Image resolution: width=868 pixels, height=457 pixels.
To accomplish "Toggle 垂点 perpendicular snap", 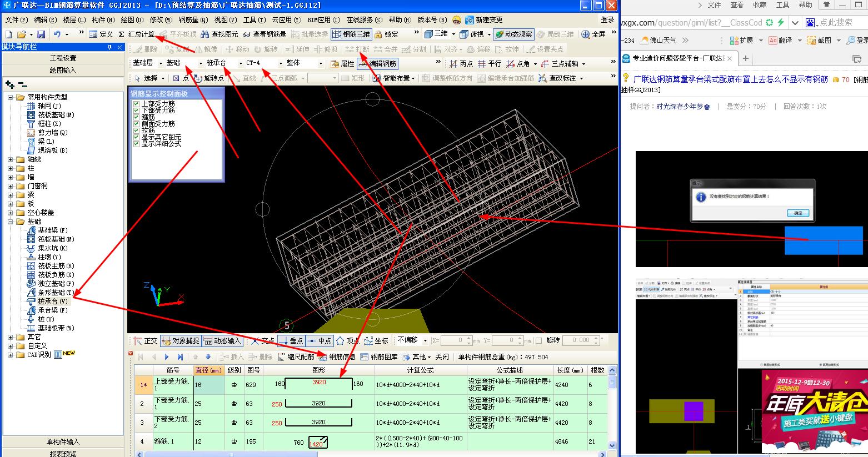I will click(x=291, y=340).
